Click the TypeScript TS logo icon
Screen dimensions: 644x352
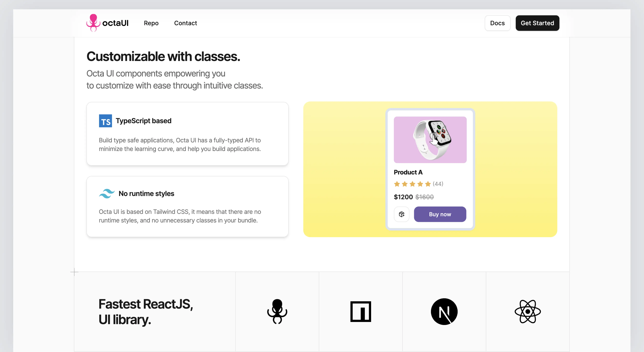point(105,121)
